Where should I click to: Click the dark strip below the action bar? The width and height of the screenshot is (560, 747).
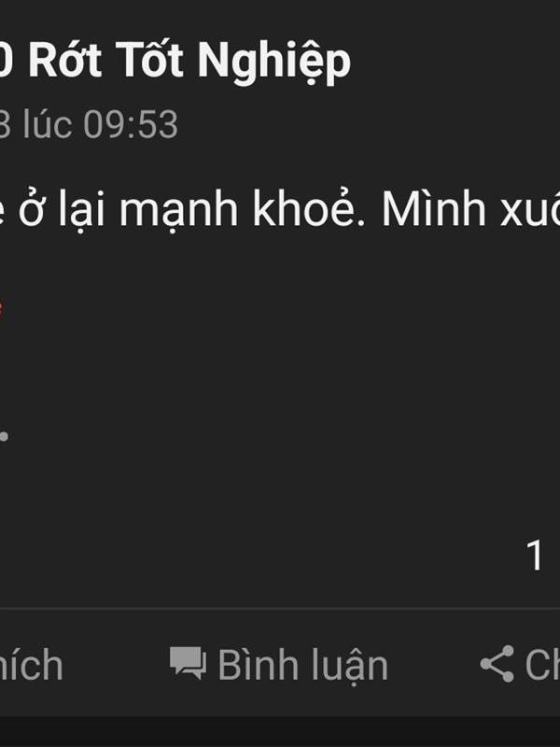280,731
